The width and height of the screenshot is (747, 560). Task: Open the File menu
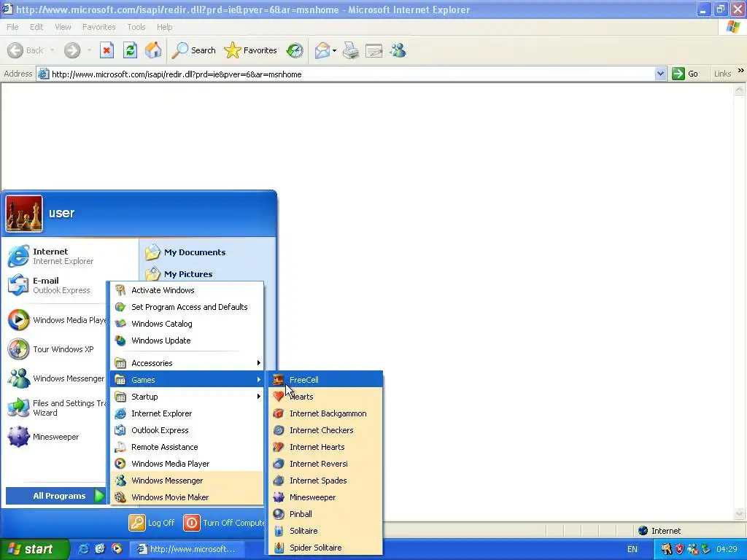point(13,27)
